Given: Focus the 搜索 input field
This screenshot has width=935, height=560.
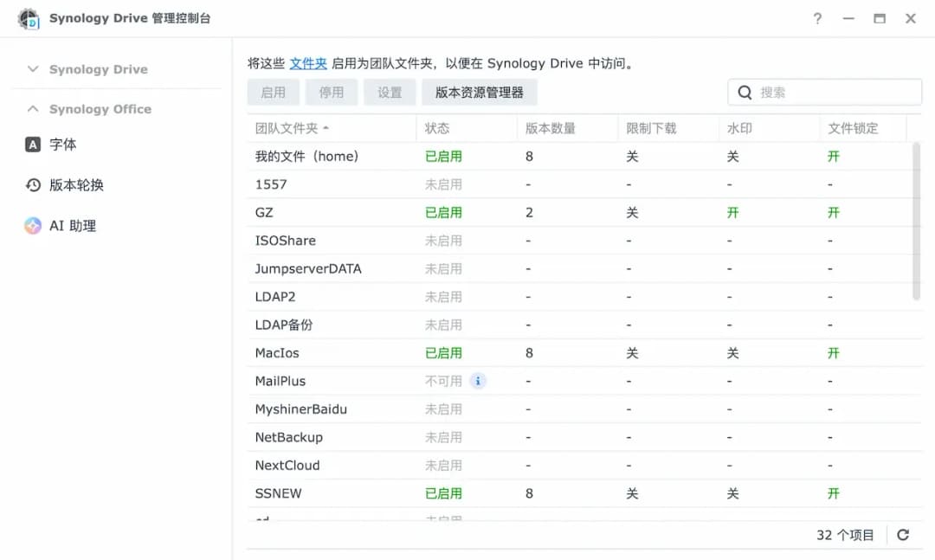Looking at the screenshot, I should coord(825,93).
